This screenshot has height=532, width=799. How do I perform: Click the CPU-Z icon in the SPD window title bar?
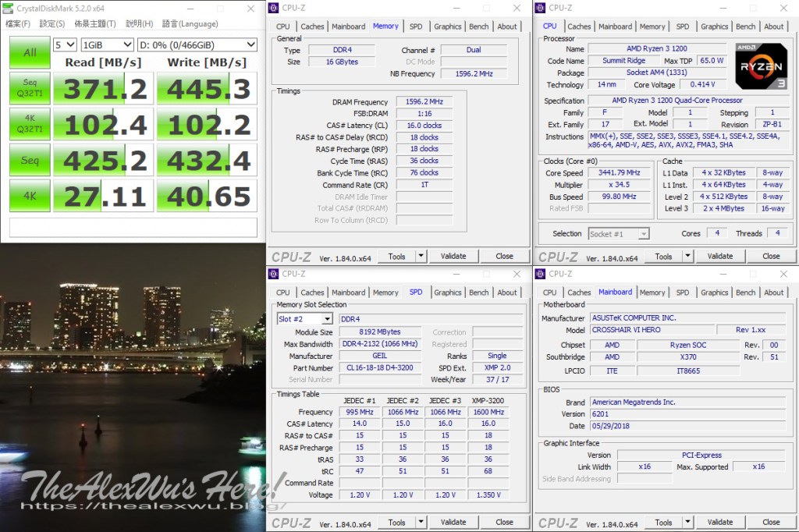pos(274,274)
